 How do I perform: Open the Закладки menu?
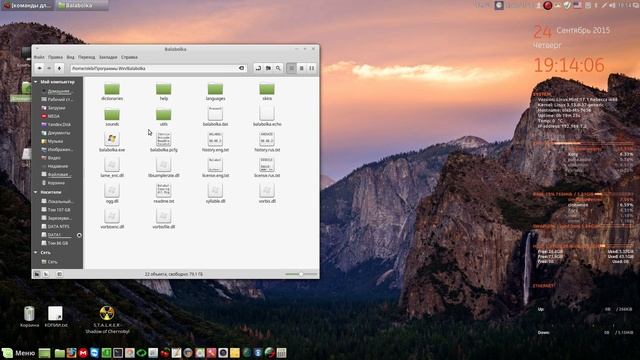108,57
